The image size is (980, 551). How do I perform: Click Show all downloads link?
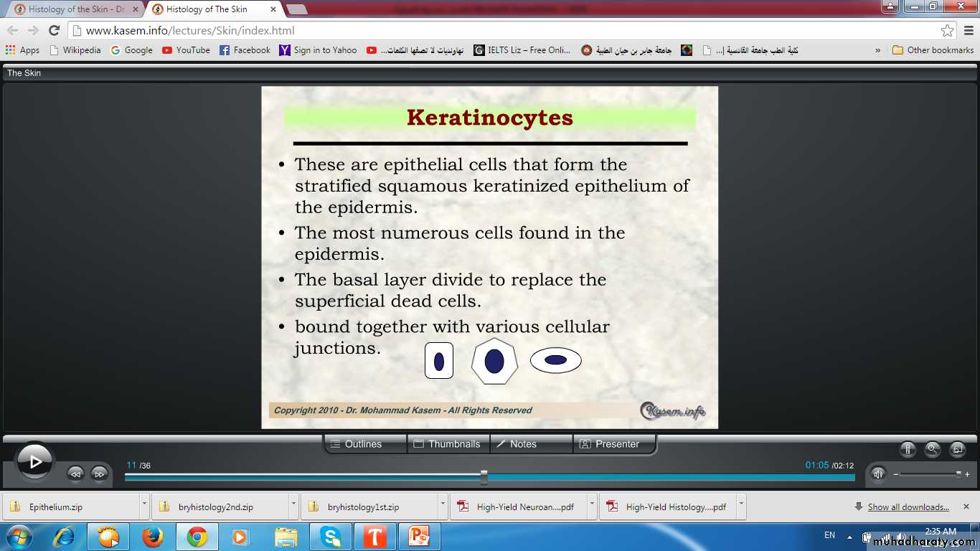coord(908,507)
